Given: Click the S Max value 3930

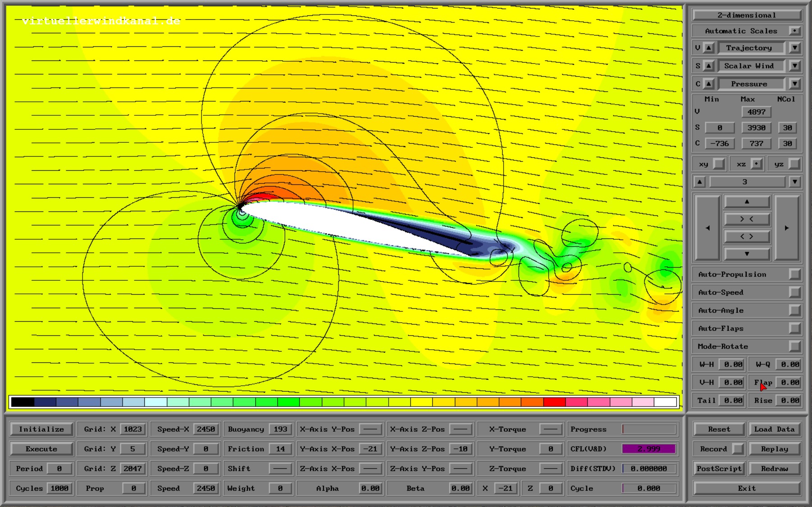Looking at the screenshot, I should pyautogui.click(x=757, y=128).
